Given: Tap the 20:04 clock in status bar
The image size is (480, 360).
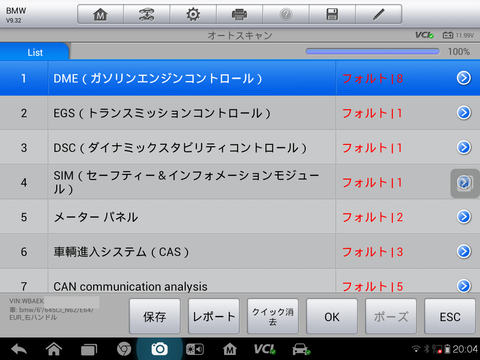Looking at the screenshot, I should tap(465, 349).
